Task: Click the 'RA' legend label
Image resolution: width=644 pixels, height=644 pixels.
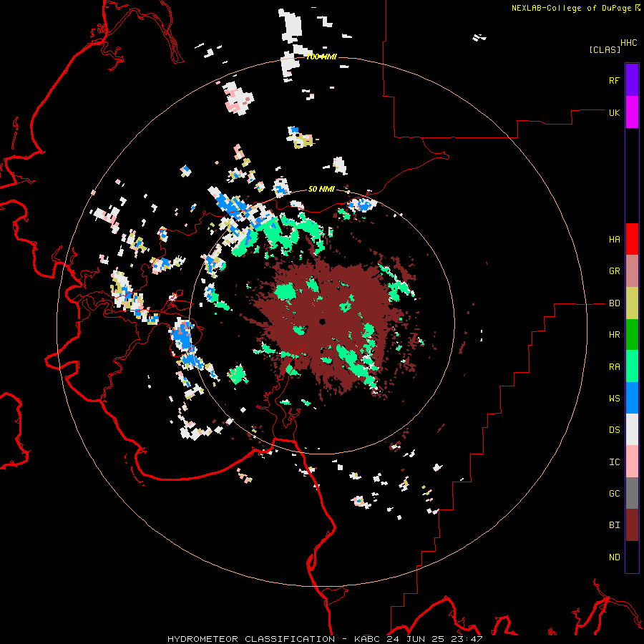Action: (x=614, y=367)
